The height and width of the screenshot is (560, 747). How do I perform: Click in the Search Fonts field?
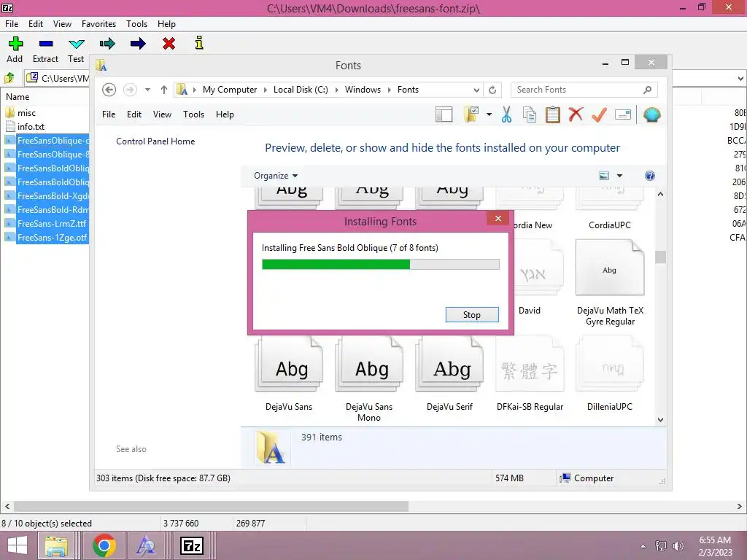click(578, 90)
